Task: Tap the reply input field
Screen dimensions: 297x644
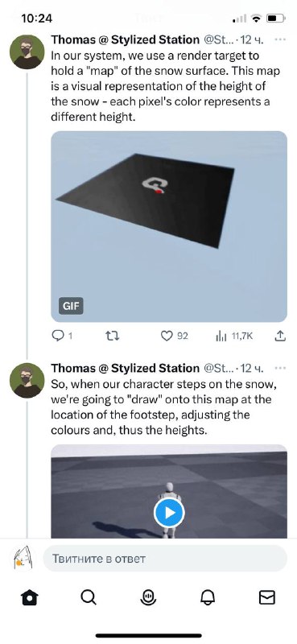Action: (165, 559)
